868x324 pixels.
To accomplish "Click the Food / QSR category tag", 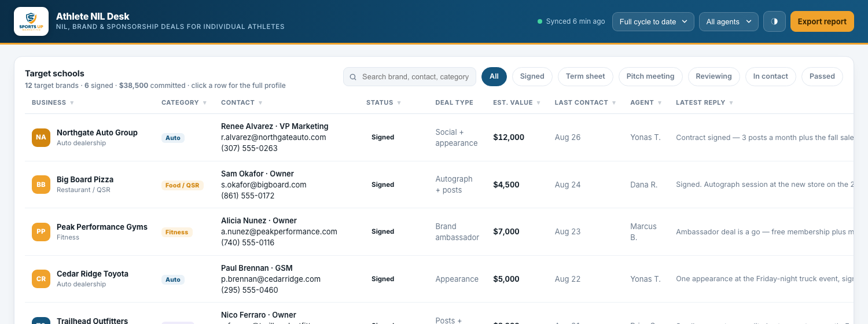I will (x=182, y=185).
